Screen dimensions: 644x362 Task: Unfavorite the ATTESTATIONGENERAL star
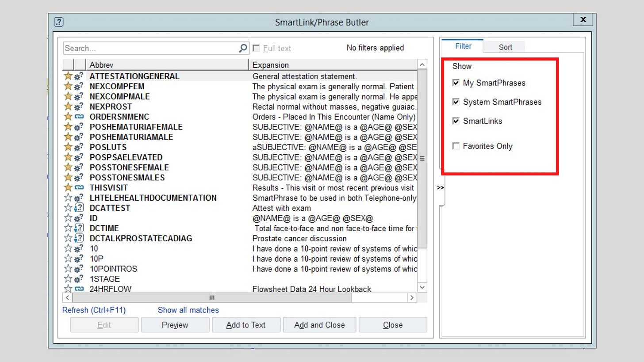(68, 76)
